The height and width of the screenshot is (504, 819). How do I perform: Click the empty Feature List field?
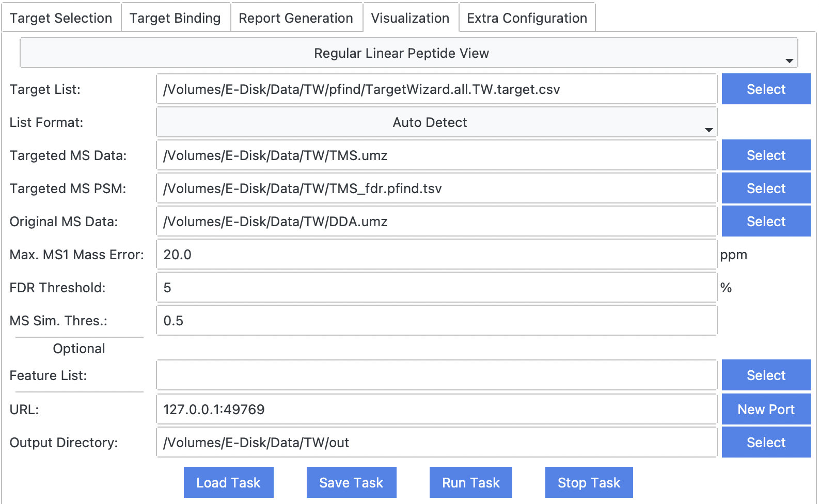point(436,375)
